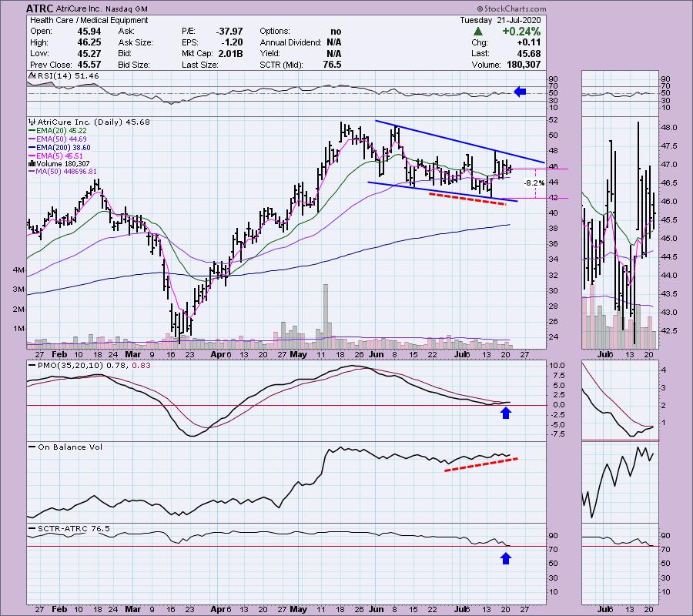Click the EMA(200) navy legend line
Image resolution: width=693 pixels, height=616 pixels.
coord(32,148)
